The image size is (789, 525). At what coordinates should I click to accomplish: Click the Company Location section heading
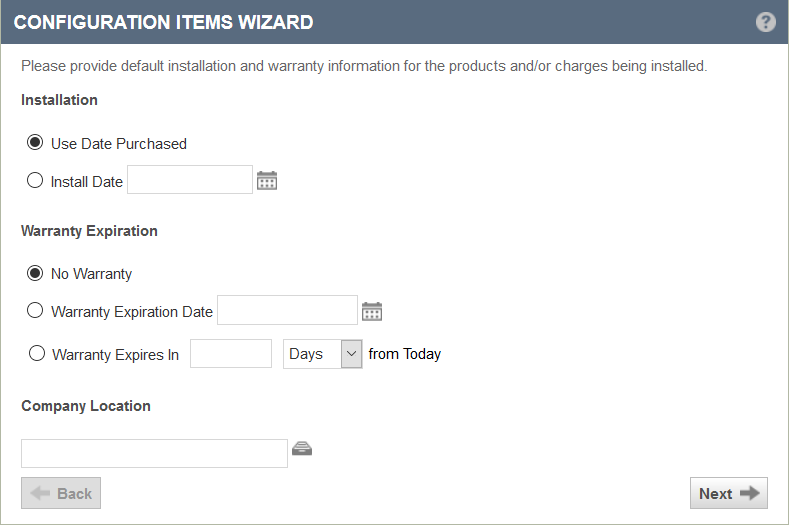[86, 406]
